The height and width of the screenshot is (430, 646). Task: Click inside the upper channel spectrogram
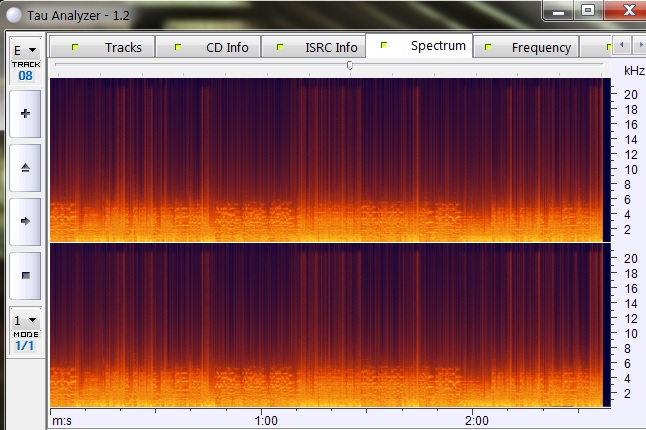[x=328, y=158]
